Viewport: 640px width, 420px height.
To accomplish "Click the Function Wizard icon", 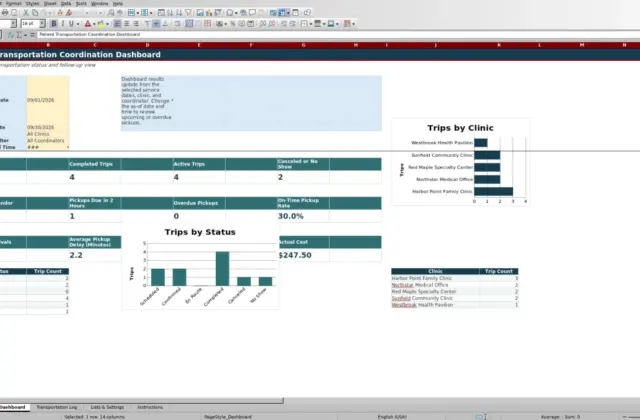I will tap(11, 35).
